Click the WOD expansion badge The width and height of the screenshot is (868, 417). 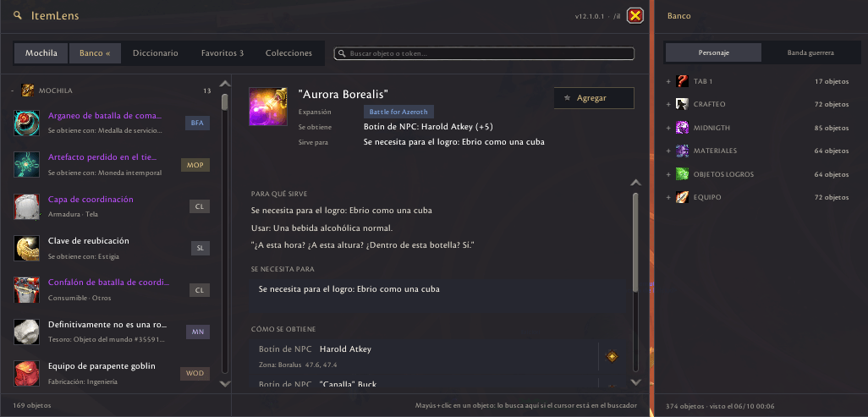click(195, 373)
